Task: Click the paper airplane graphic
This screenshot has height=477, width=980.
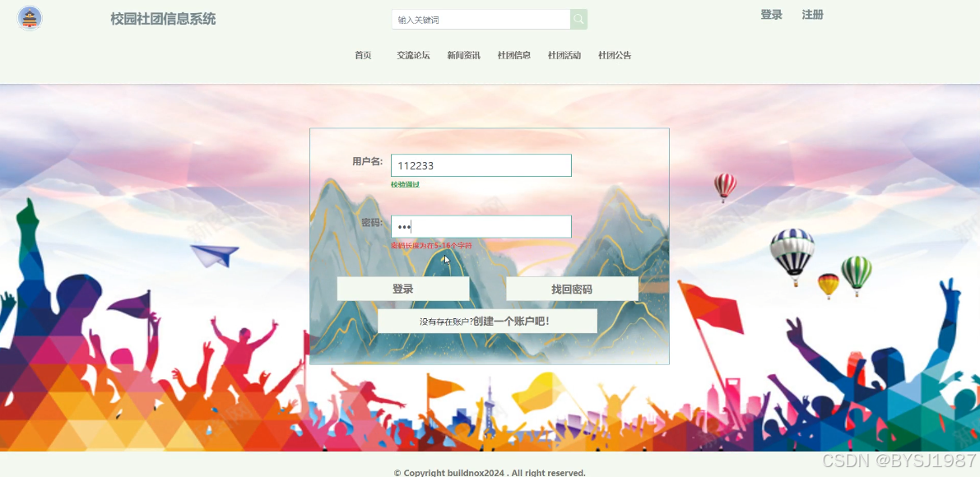Action: point(215,255)
